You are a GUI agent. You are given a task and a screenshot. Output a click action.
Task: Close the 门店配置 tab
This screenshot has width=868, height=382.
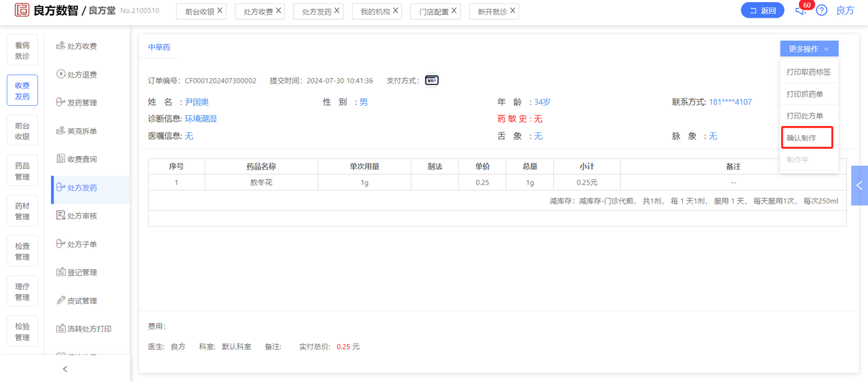point(454,11)
